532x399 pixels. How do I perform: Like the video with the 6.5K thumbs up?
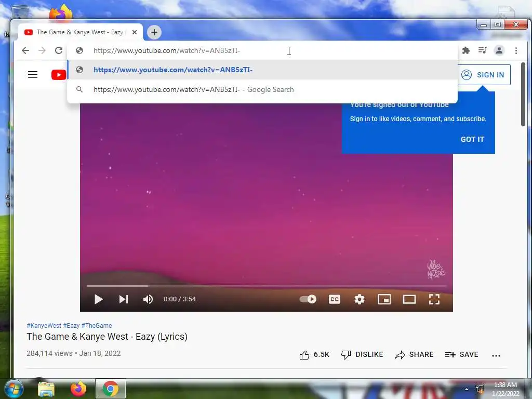click(314, 354)
